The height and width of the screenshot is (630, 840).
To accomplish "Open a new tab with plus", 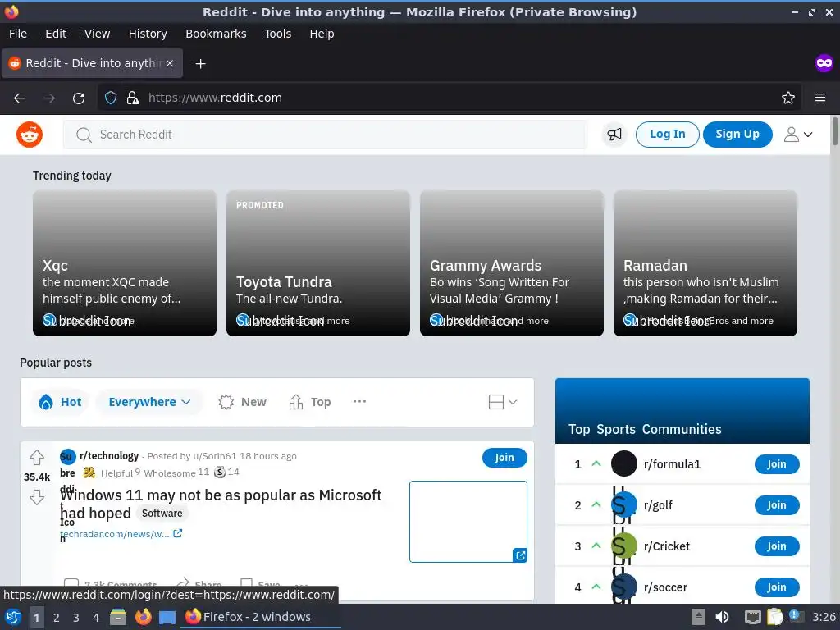I will coord(200,64).
